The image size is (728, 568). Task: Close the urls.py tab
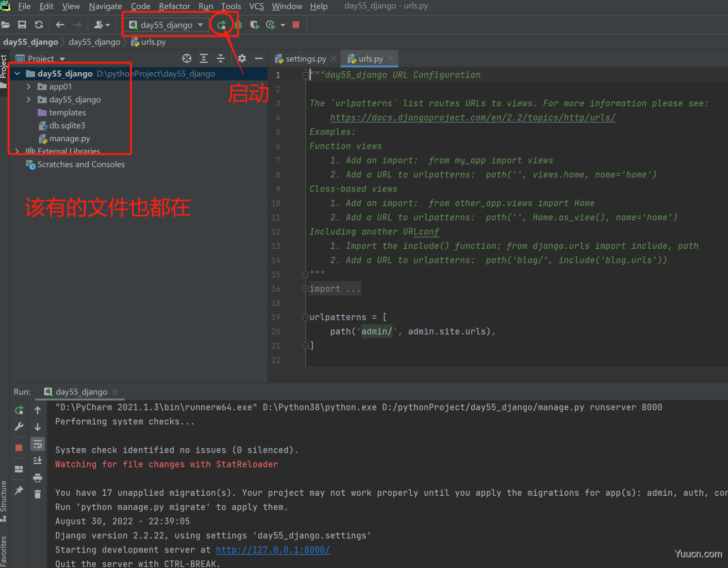pyautogui.click(x=391, y=59)
